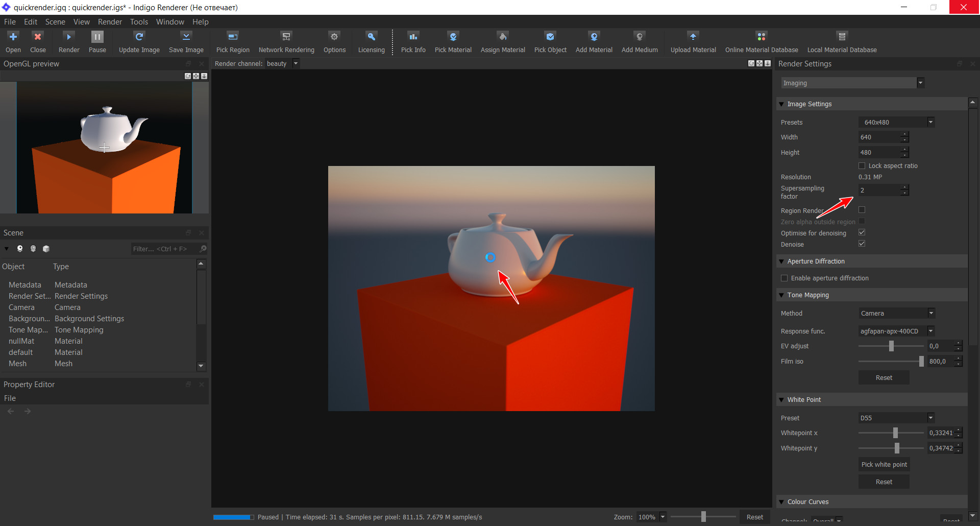
Task: Click the EV adjust slider handle
Action: [891, 346]
